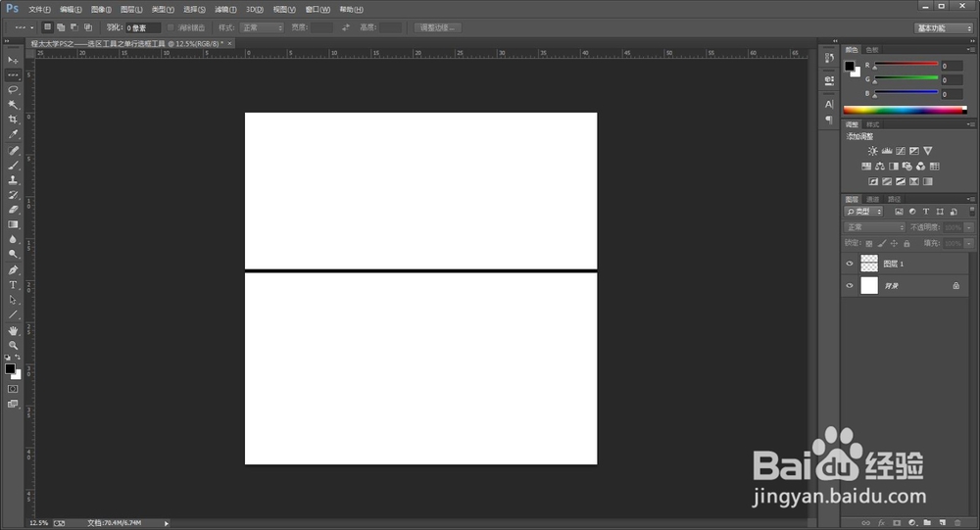Select the Eyedropper tool
The width and height of the screenshot is (980, 530).
(13, 134)
